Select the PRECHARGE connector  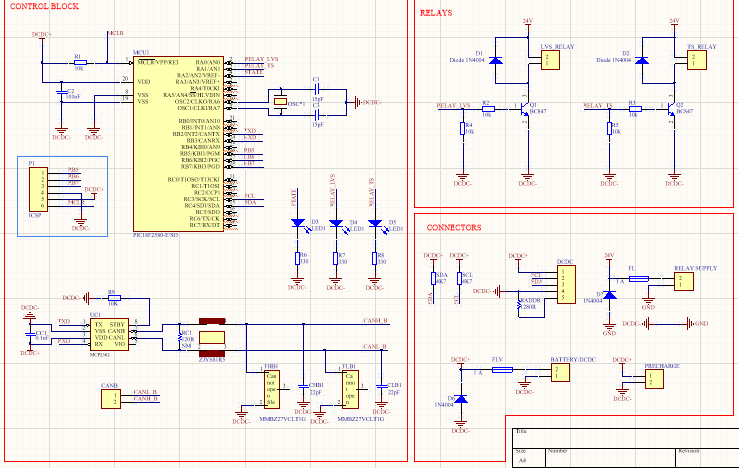pyautogui.click(x=654, y=379)
